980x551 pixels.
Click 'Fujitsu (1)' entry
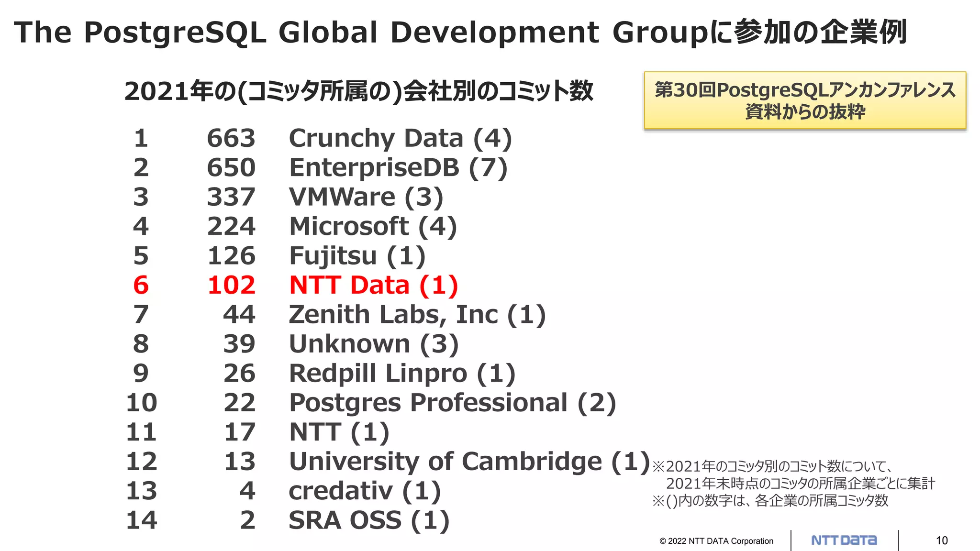(357, 256)
